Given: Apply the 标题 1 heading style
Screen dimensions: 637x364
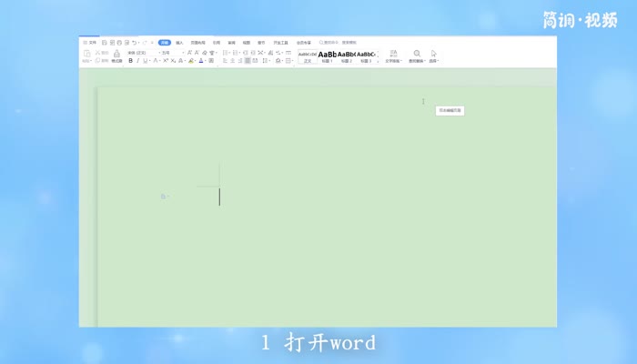Looking at the screenshot, I should click(328, 56).
